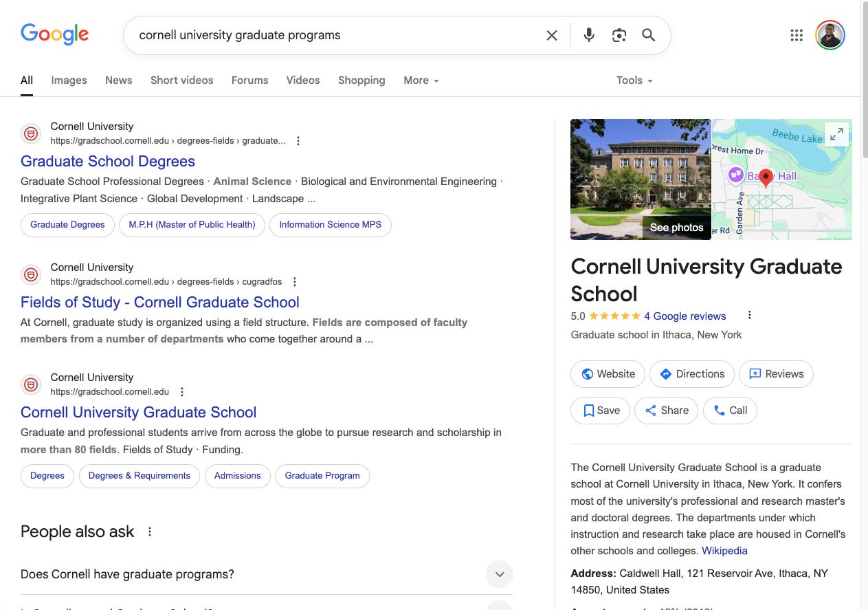Switch to the Videos tab
The width and height of the screenshot is (868, 610).
coord(303,80)
